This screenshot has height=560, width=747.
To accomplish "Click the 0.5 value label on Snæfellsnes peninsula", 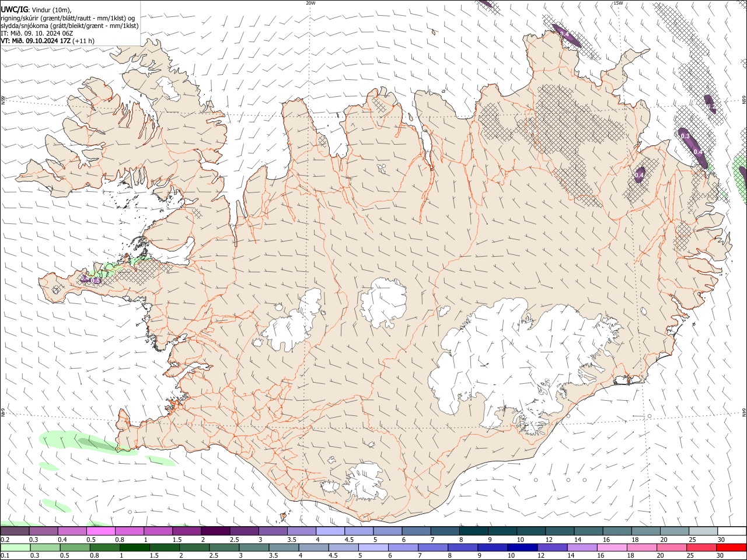I will click(96, 281).
